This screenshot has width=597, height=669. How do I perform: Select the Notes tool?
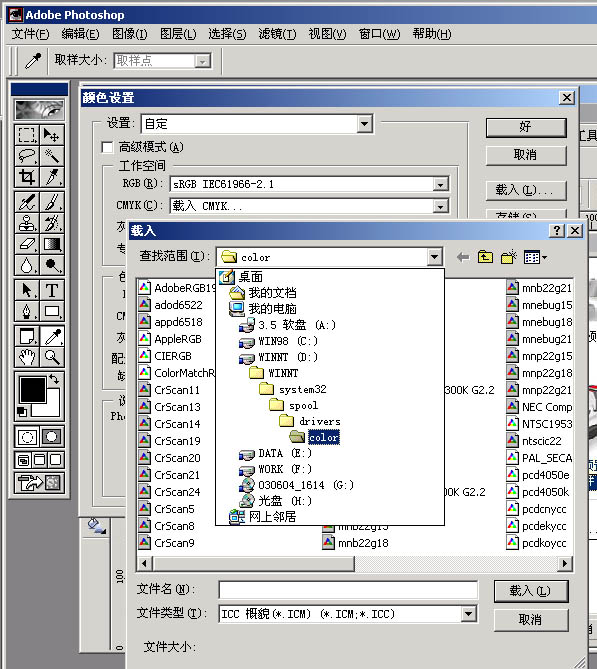point(27,336)
